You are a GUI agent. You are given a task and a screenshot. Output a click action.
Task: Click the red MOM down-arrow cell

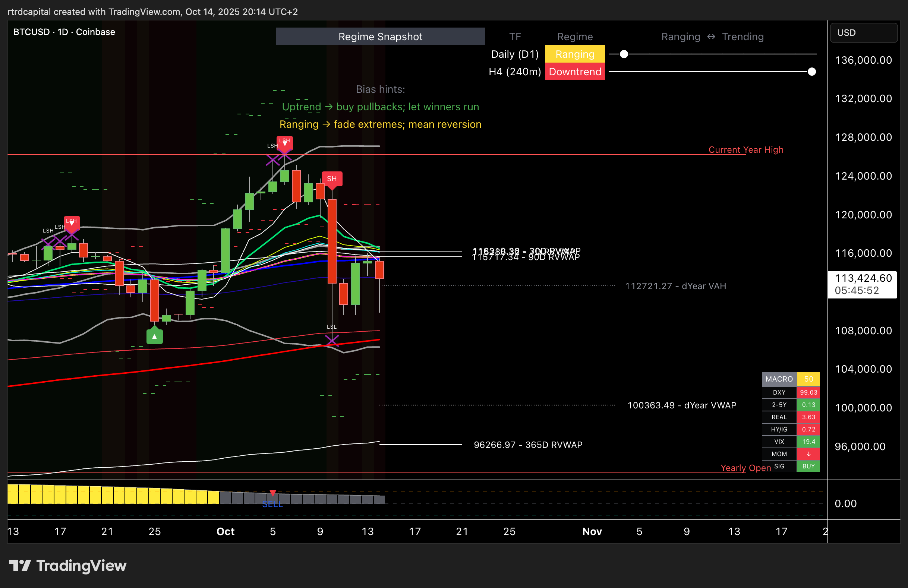pyautogui.click(x=808, y=454)
